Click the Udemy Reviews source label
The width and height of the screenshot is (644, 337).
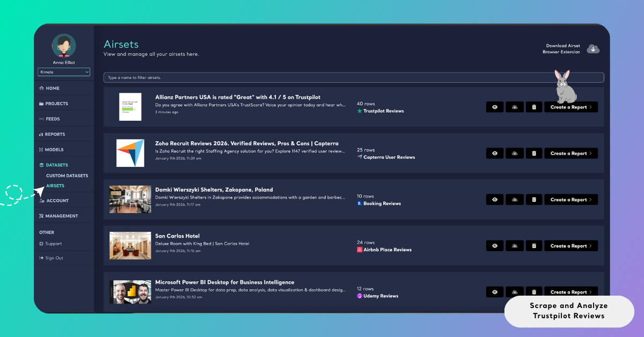(x=378, y=296)
